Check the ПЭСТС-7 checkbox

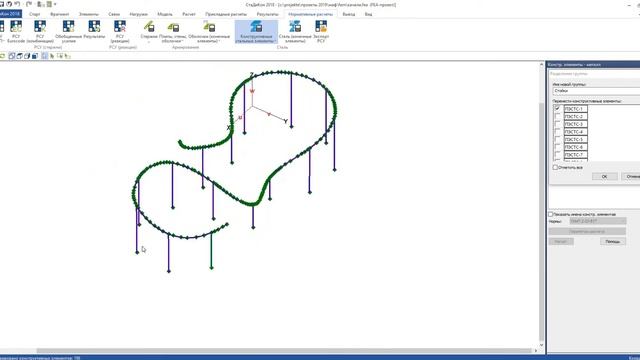click(x=558, y=155)
